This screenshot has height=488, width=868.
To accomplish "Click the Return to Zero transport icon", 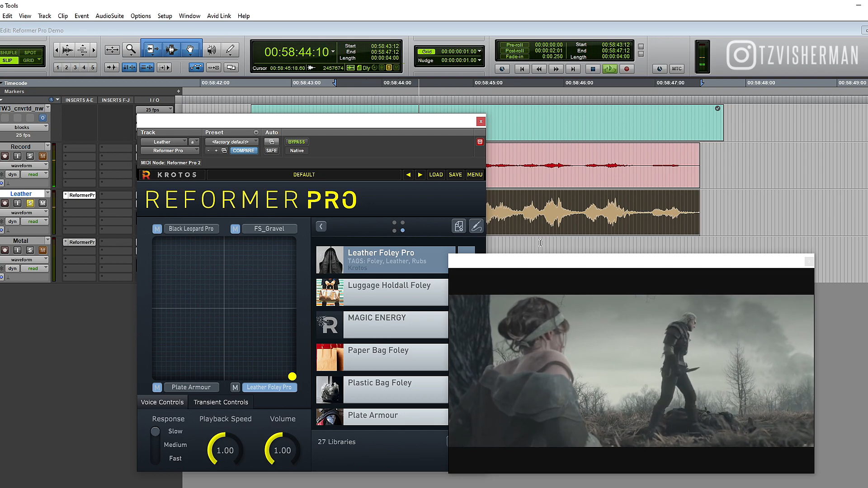I will (522, 69).
